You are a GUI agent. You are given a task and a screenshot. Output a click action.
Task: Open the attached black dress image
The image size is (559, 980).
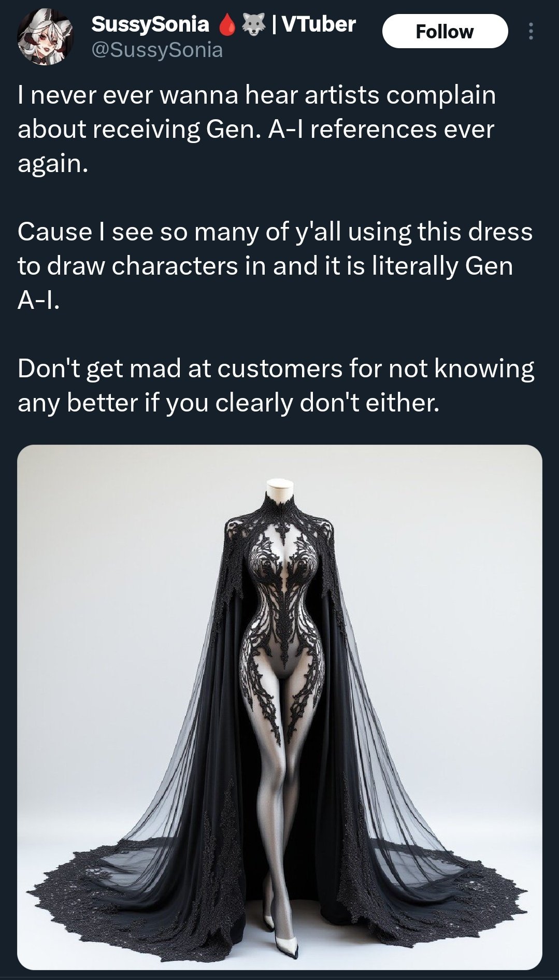coord(280,707)
